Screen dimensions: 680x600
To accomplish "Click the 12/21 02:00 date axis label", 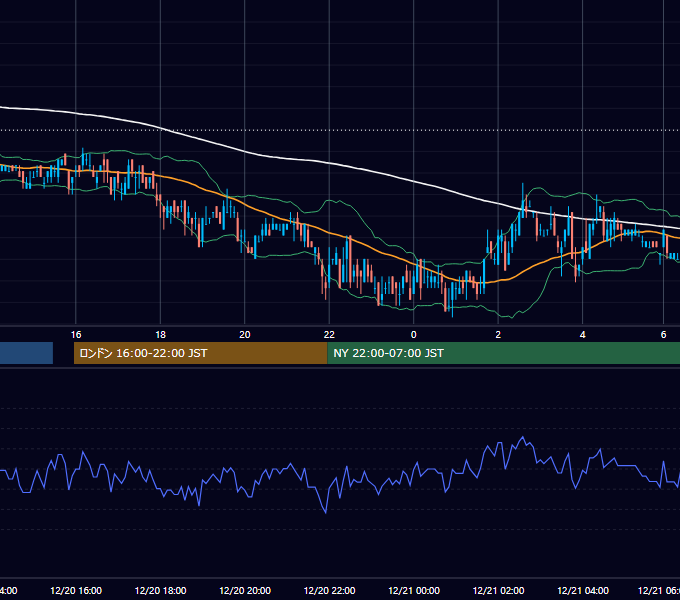I will [498, 590].
